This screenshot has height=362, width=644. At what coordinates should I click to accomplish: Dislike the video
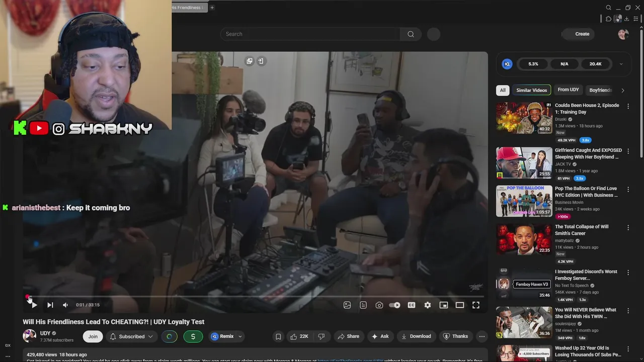point(321,336)
